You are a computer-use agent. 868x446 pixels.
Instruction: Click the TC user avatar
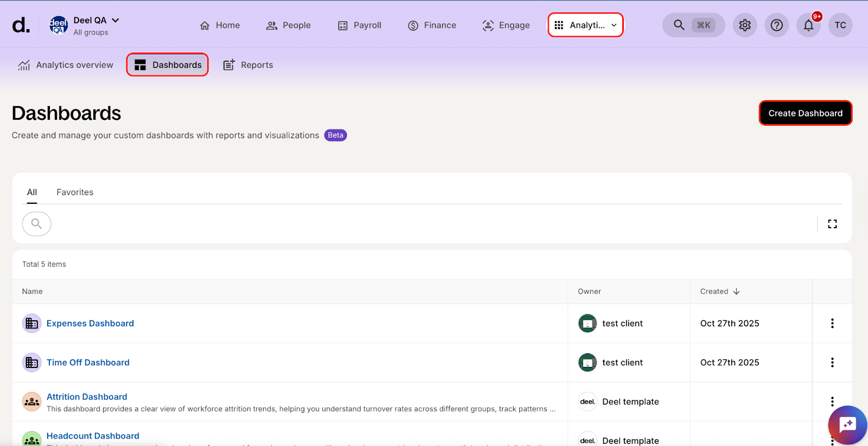point(840,25)
